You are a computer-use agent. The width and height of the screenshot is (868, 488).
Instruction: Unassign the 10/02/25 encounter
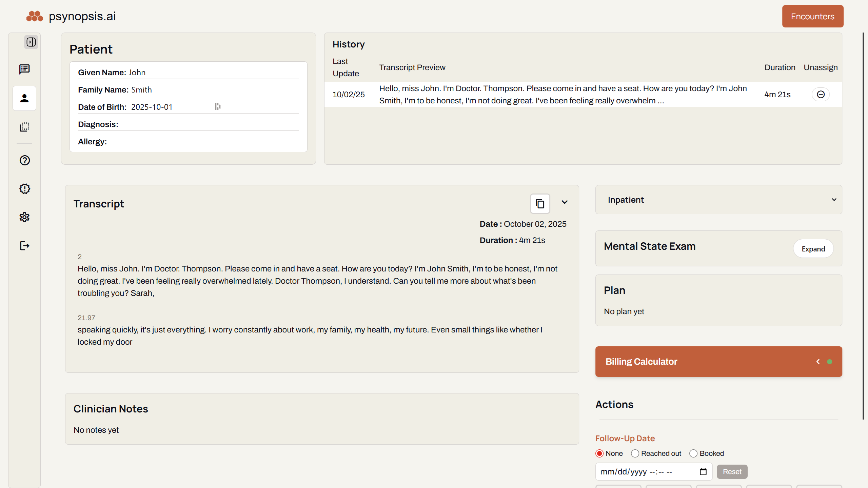click(821, 94)
